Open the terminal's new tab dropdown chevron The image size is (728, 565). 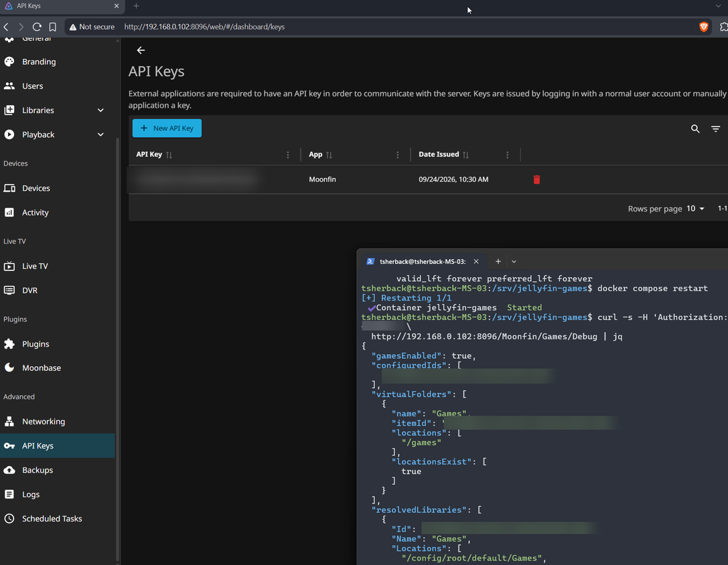[514, 262]
